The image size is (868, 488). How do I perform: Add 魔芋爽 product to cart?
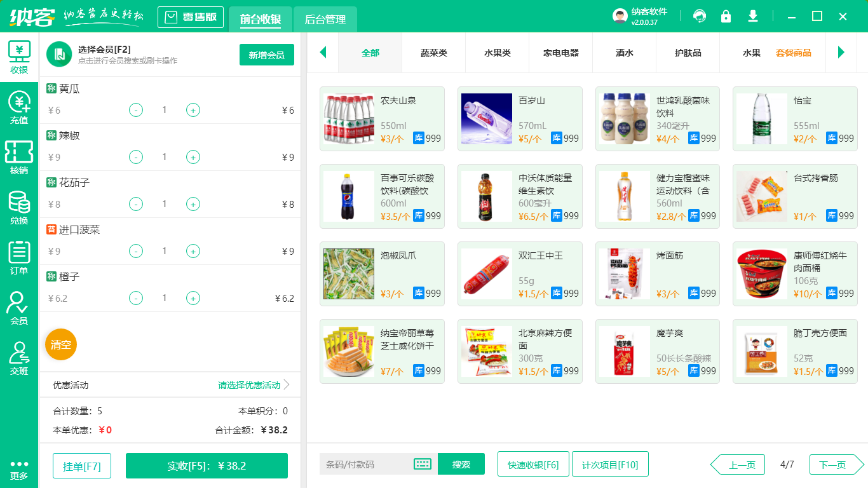click(658, 351)
